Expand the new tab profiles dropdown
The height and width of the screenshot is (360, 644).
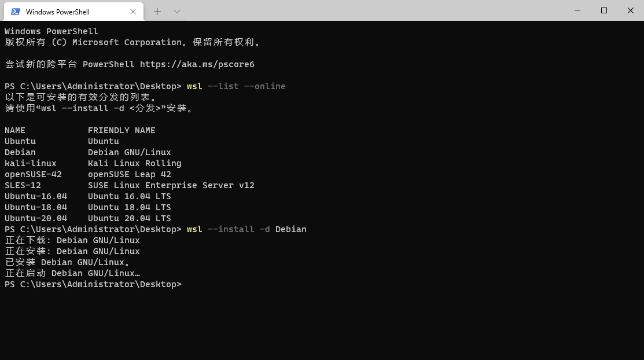177,12
